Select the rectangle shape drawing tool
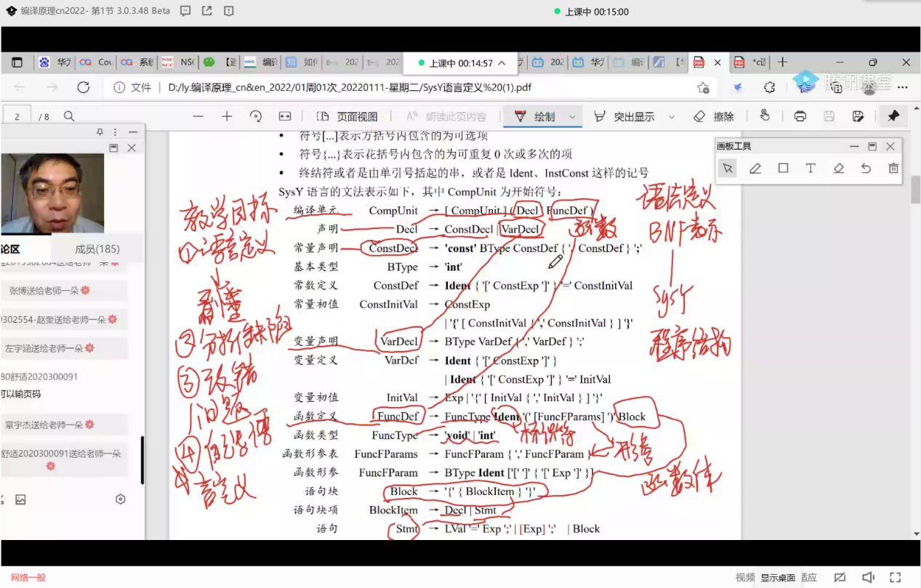Image resolution: width=921 pixels, height=588 pixels. [x=783, y=169]
